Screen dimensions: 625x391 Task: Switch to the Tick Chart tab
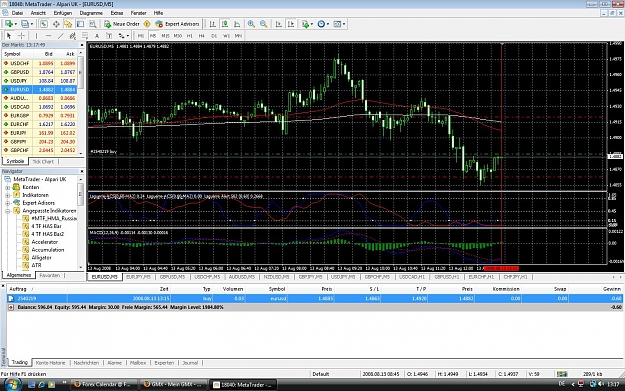click(43, 161)
